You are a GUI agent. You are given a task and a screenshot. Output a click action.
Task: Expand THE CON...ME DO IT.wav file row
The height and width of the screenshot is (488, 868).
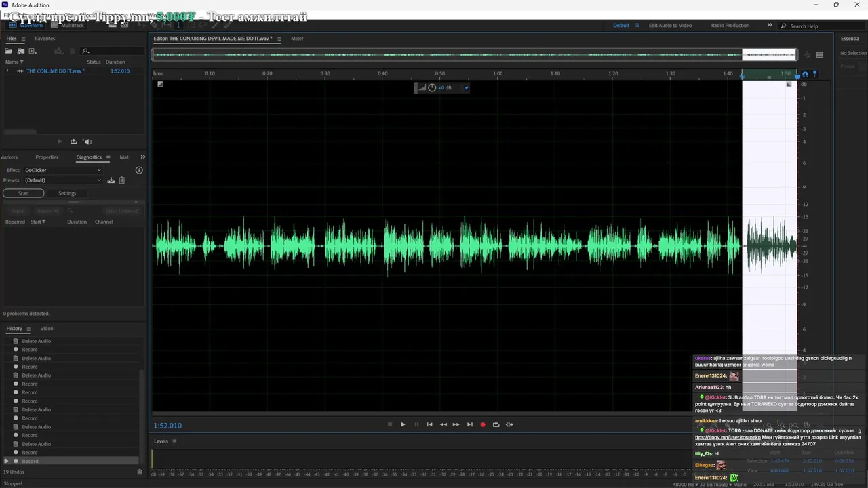(7, 70)
